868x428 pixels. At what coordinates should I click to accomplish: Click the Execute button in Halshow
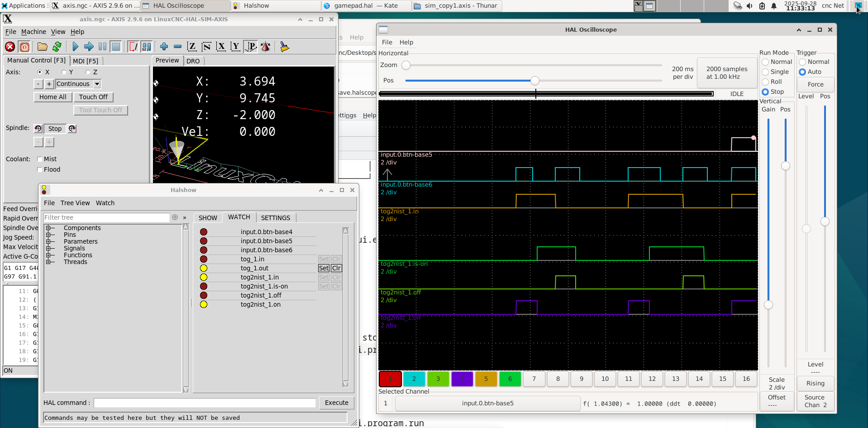pos(336,403)
